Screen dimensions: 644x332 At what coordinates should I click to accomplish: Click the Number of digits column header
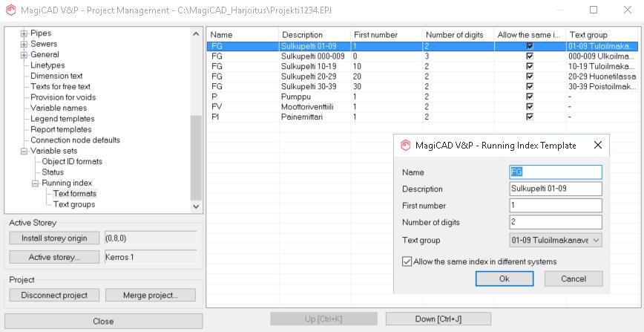pos(458,35)
